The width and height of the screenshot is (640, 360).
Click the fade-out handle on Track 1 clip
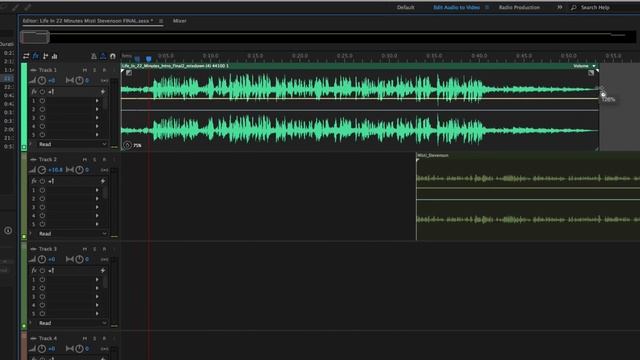click(x=591, y=73)
